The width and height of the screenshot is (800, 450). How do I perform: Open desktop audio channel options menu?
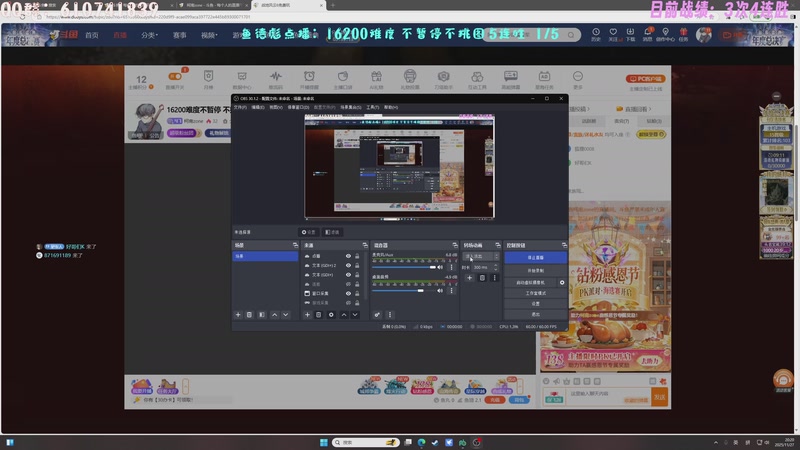(451, 291)
